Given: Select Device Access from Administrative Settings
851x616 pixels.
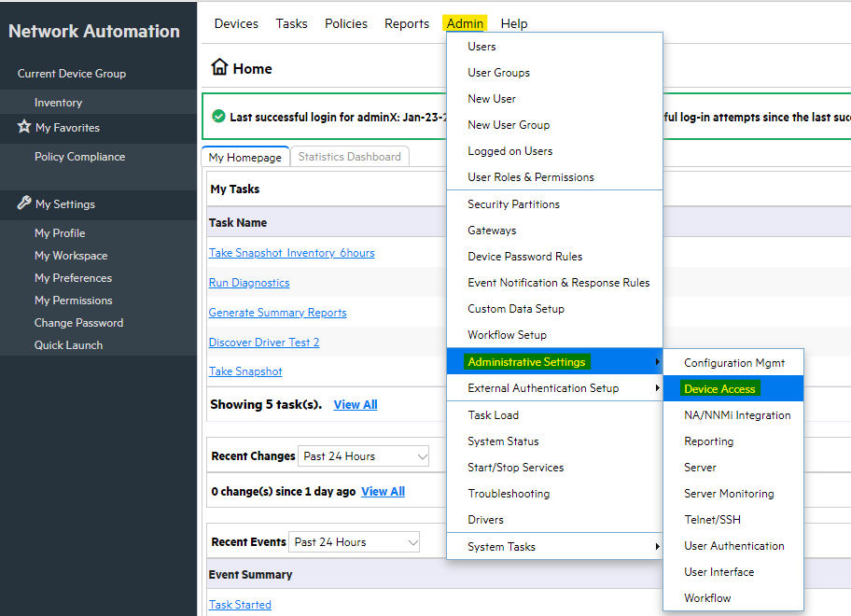Looking at the screenshot, I should [719, 386].
